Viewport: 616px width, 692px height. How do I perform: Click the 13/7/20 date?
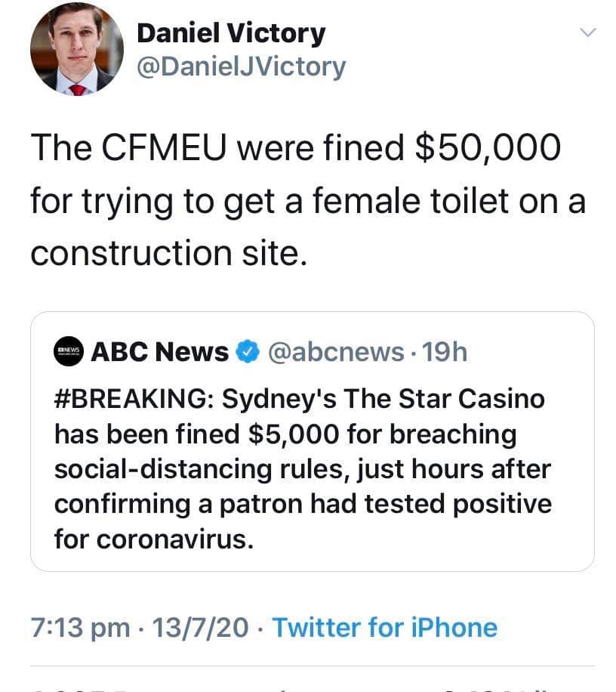[201, 627]
